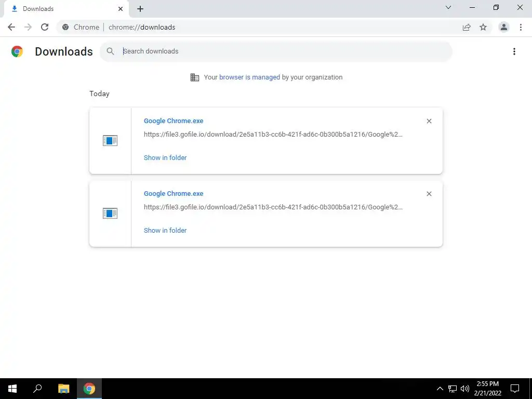Open the second download's gofile.io URL

[x=273, y=207]
